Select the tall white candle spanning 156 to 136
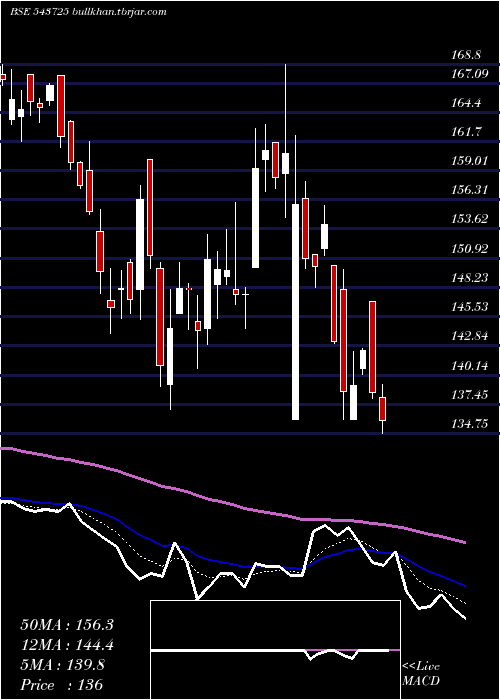 (296, 312)
